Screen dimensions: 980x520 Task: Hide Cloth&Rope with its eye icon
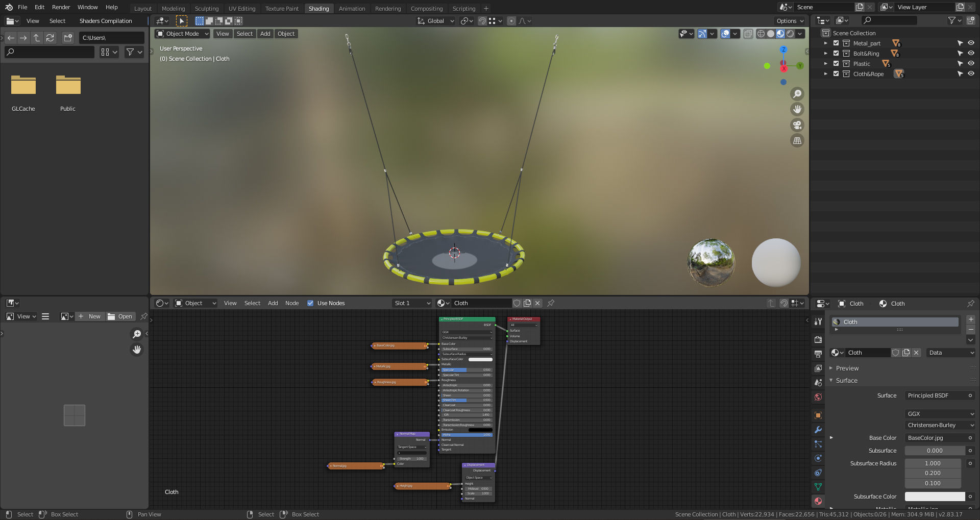click(x=971, y=74)
